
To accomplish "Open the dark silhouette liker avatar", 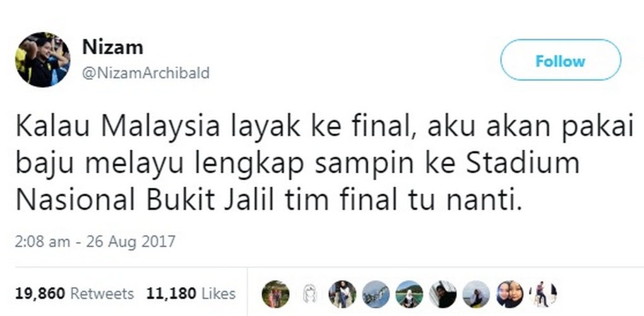I will tap(443, 295).
